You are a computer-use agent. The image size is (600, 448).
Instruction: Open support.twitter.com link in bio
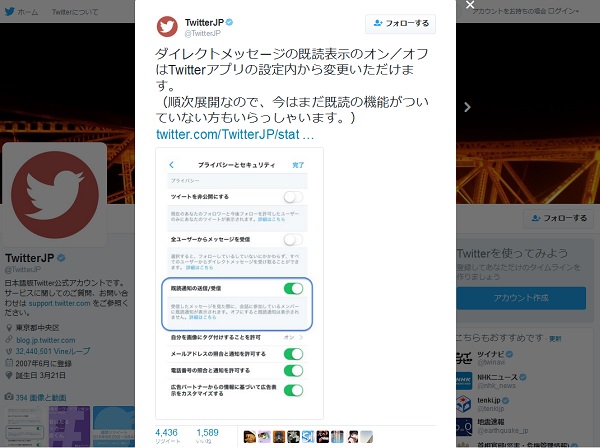coord(60,303)
